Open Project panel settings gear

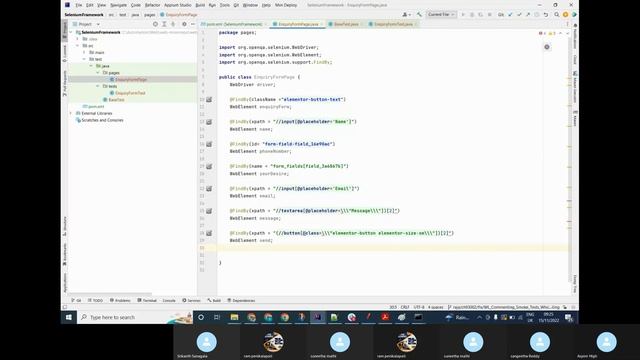(184, 24)
